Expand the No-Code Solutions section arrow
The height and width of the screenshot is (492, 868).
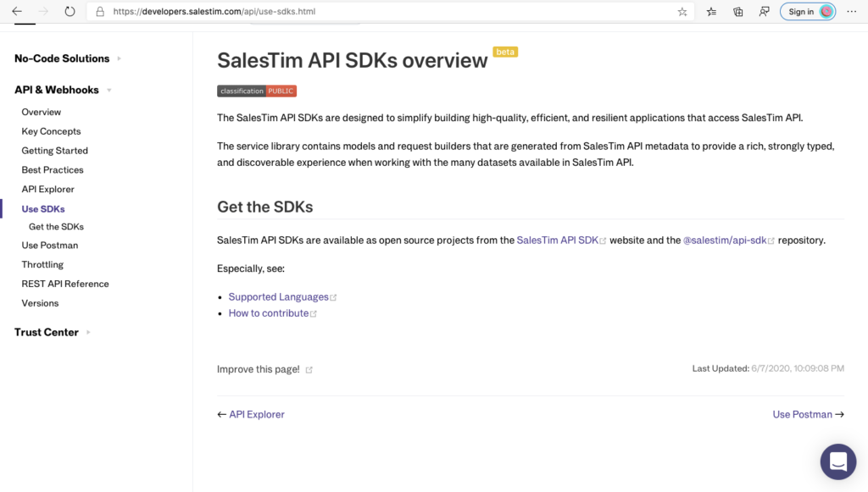point(119,58)
